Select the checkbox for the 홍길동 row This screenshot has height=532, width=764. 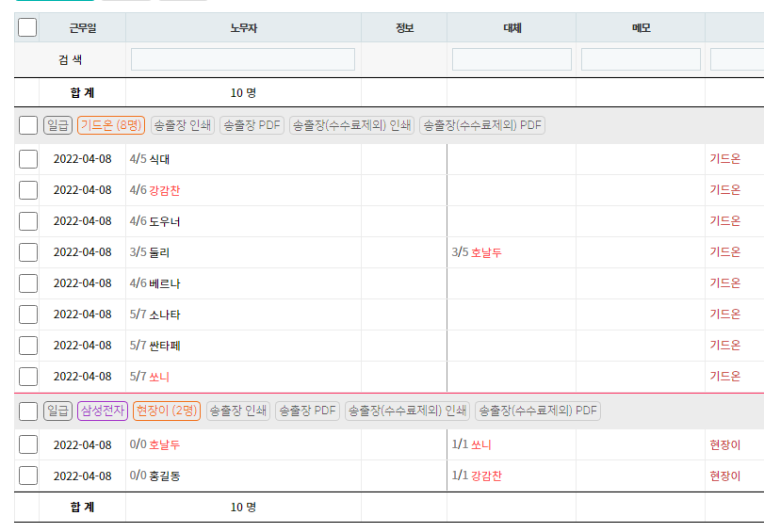coord(28,476)
